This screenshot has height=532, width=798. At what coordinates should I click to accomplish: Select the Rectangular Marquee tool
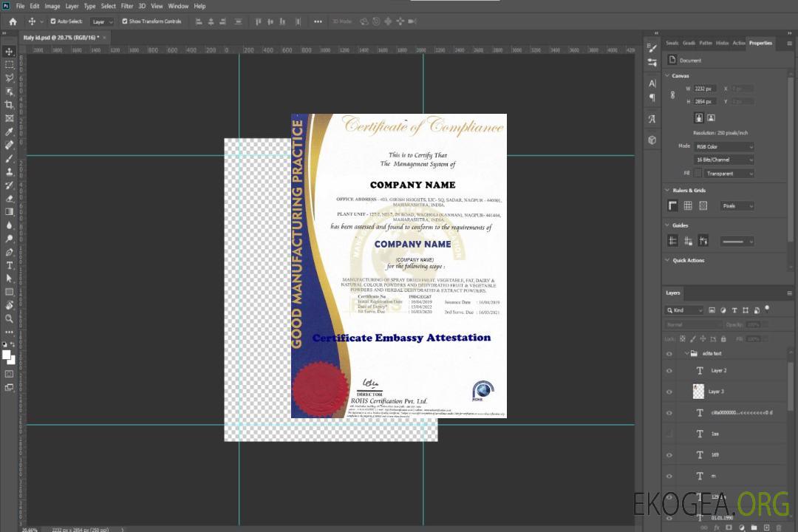point(9,65)
